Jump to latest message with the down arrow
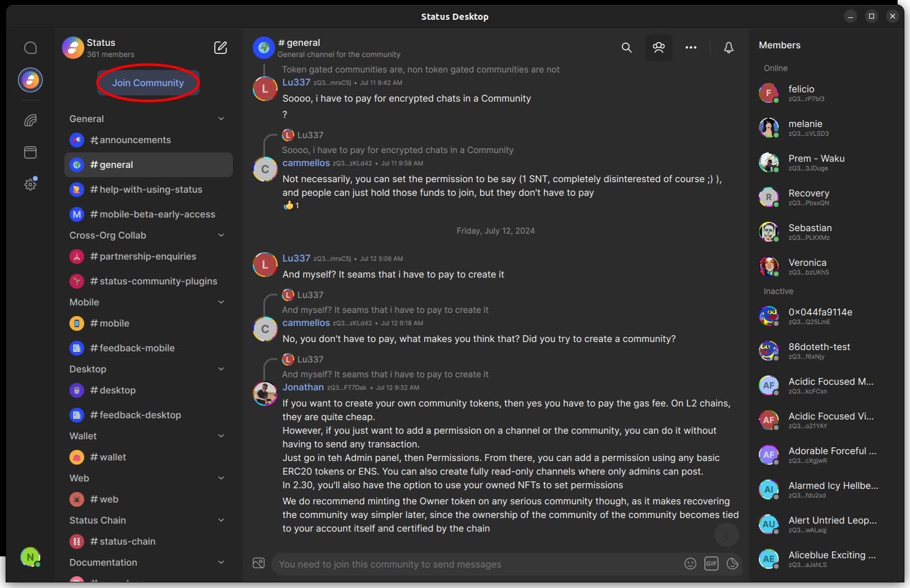 [727, 534]
